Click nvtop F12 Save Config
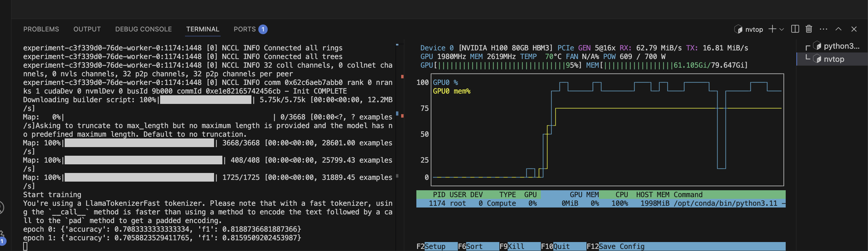Viewport: 868px width, 251px height. (x=616, y=246)
